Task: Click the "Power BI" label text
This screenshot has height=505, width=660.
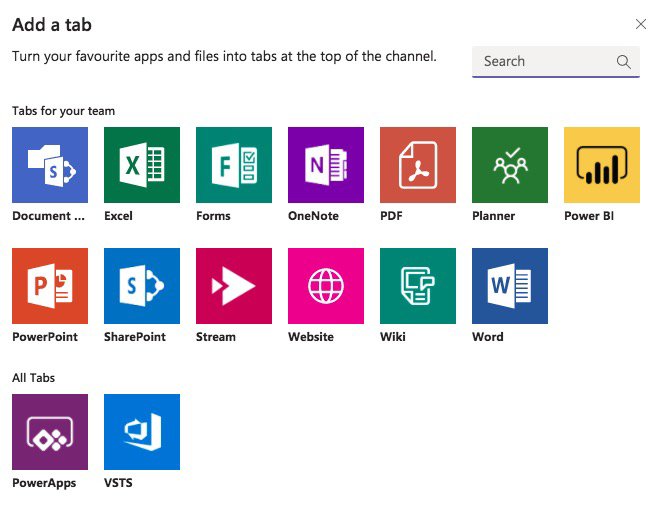Action: coord(589,216)
